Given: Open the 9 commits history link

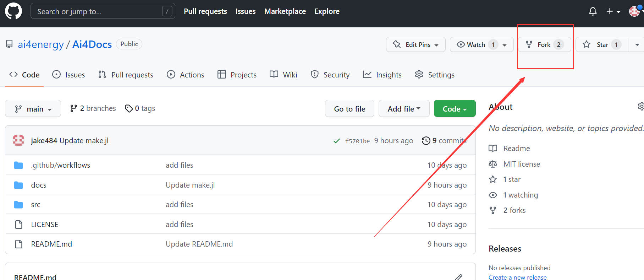Looking at the screenshot, I should (x=444, y=141).
